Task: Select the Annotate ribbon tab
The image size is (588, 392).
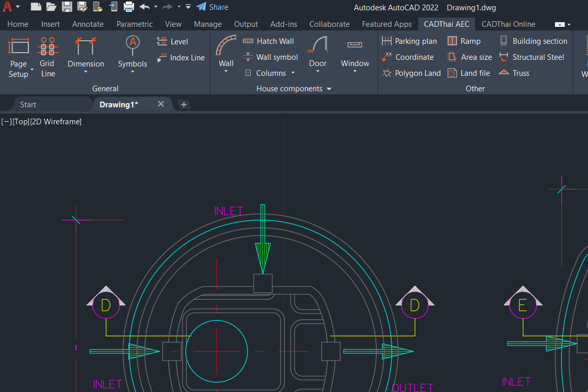Action: (88, 24)
